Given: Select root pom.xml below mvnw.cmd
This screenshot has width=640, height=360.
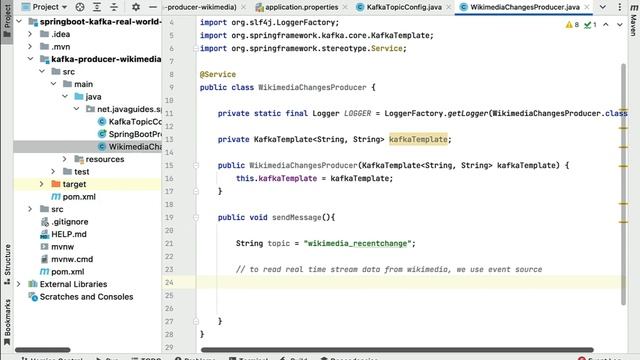Looking at the screenshot, I should pos(68,272).
